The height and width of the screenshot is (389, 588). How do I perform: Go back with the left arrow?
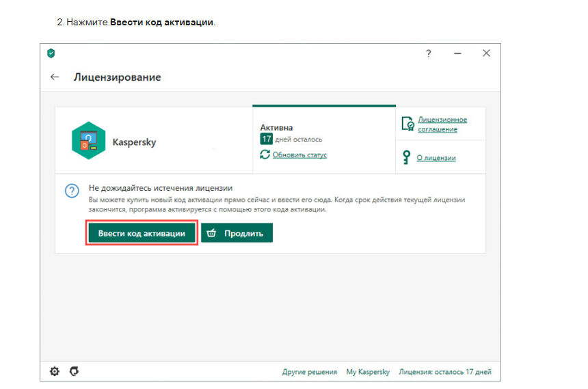coord(55,77)
